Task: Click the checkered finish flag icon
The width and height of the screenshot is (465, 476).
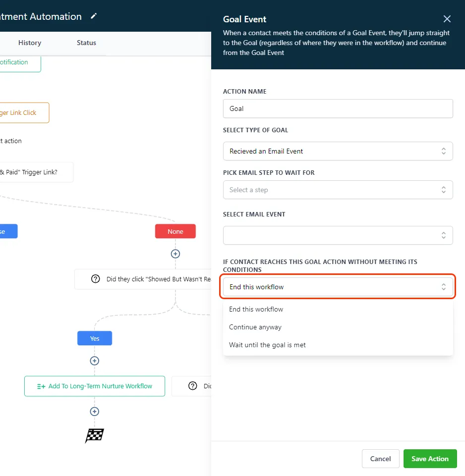Action: (95, 435)
